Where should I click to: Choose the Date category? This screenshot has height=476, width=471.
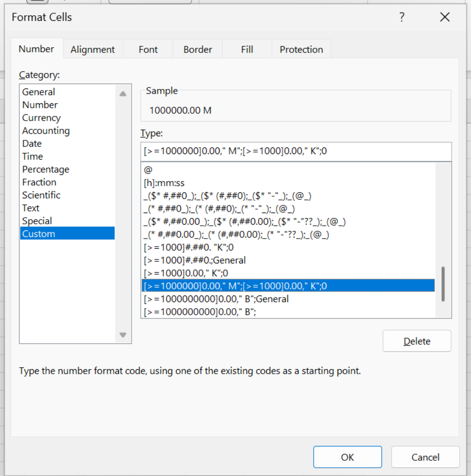tap(68, 143)
